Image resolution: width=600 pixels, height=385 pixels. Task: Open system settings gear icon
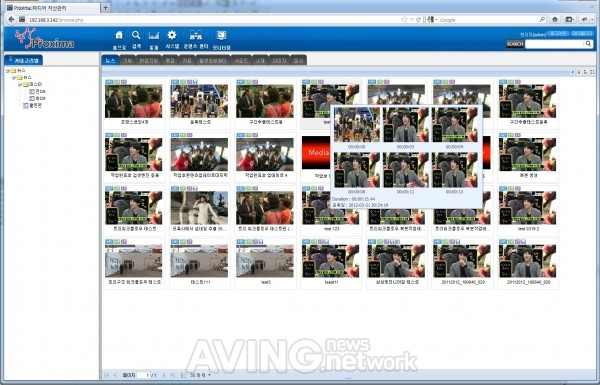tap(172, 35)
